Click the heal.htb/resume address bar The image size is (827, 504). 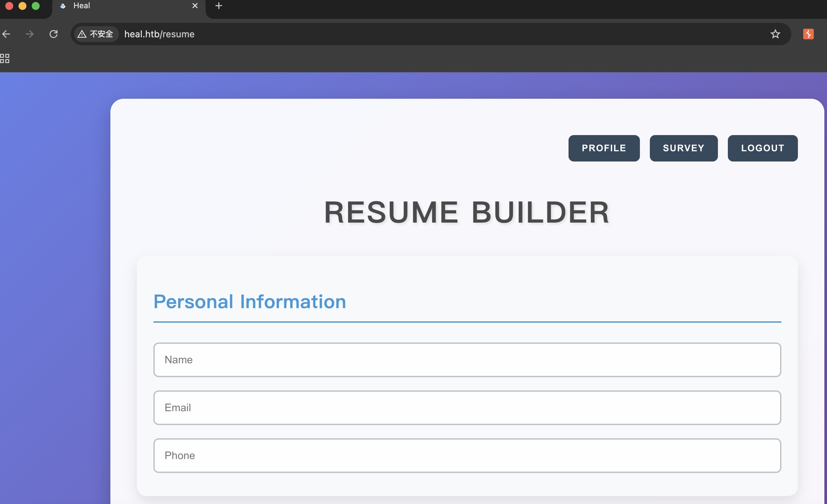point(403,34)
